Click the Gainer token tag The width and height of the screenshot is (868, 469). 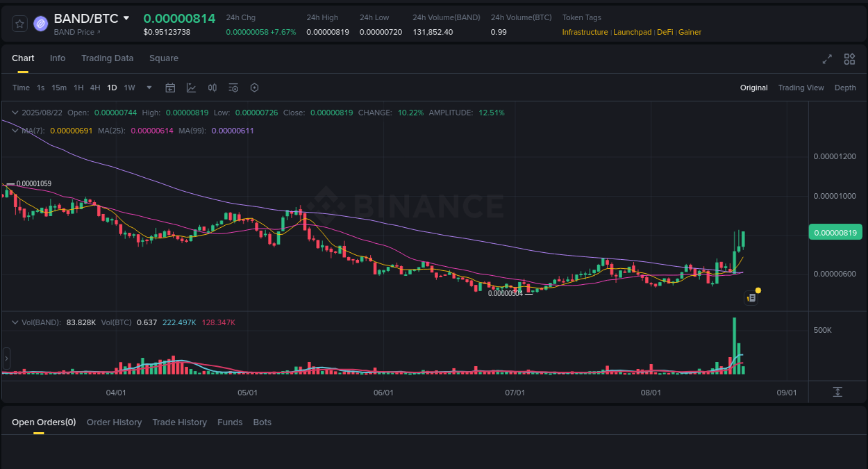pos(690,32)
